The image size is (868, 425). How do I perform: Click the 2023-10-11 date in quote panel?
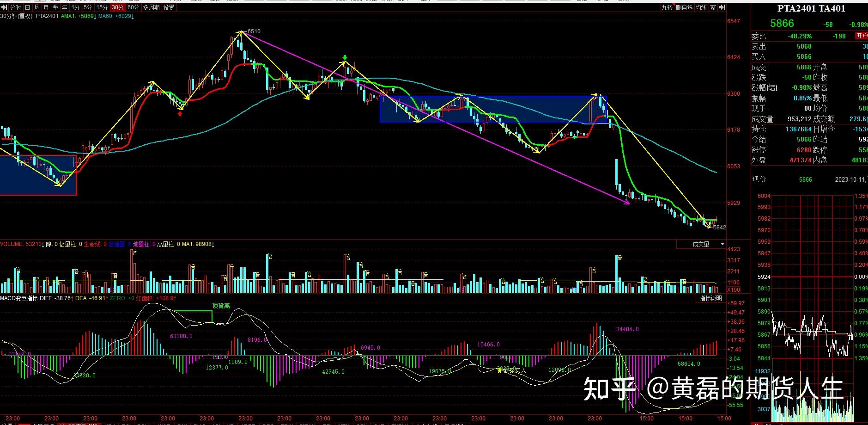(x=851, y=179)
